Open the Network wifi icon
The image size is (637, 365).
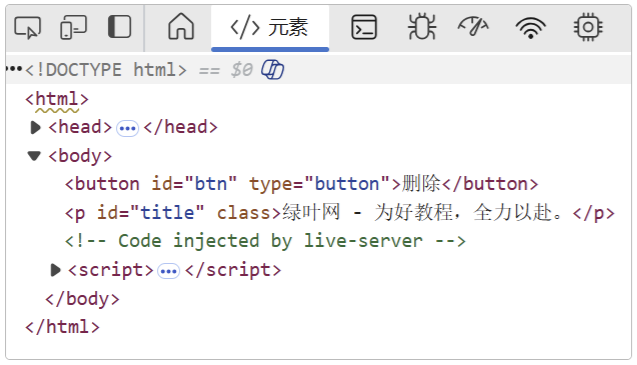[x=531, y=28]
